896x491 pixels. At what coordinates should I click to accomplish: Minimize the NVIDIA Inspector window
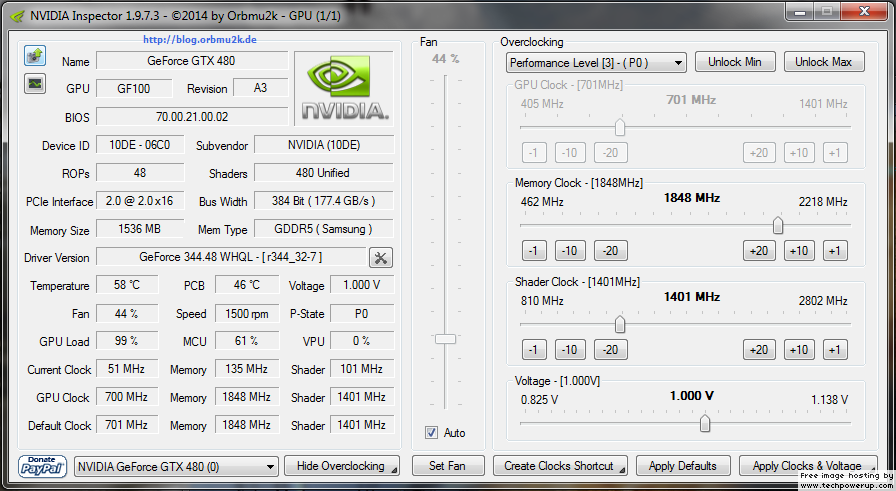click(800, 11)
